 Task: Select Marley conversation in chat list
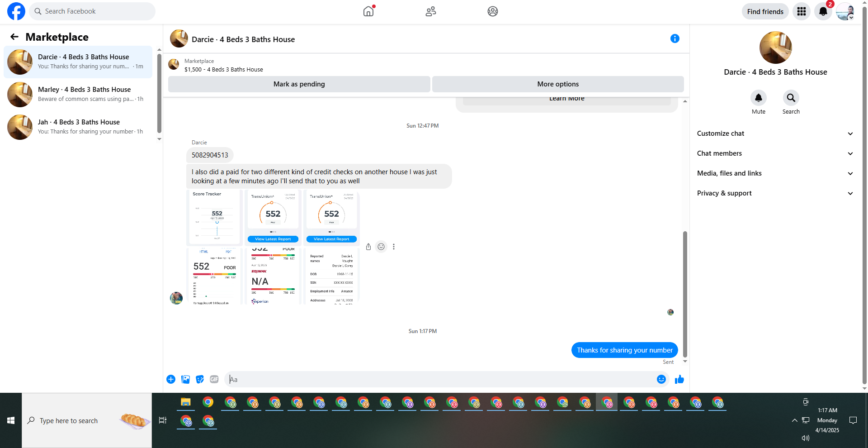pyautogui.click(x=78, y=95)
